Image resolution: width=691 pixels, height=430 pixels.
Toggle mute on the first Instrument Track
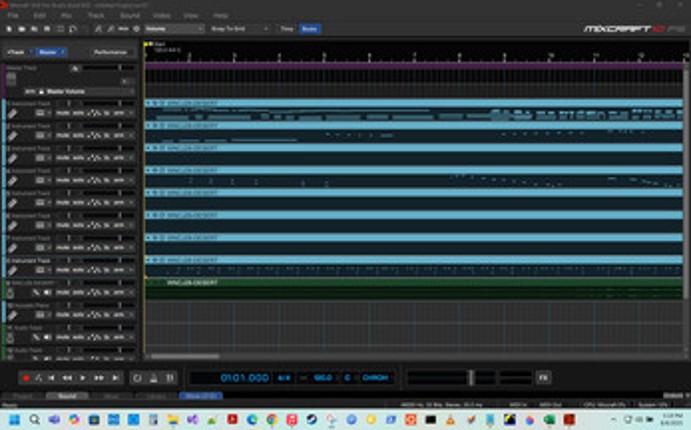tap(62, 114)
